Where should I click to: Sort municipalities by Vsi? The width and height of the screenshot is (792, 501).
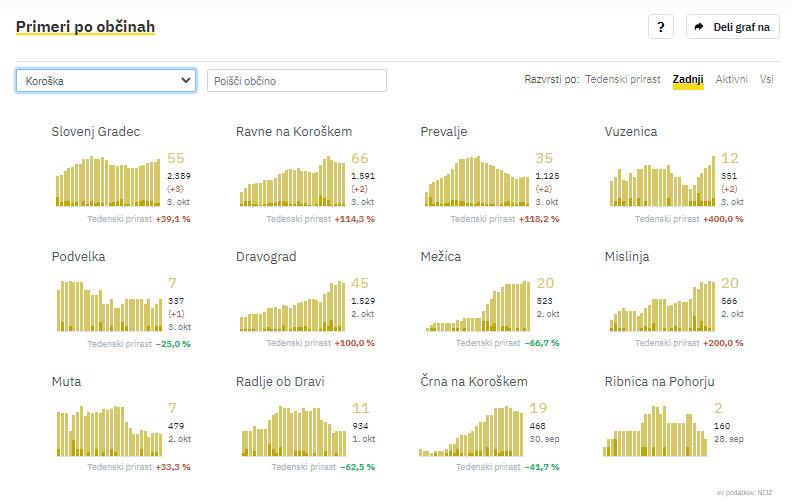tap(766, 79)
